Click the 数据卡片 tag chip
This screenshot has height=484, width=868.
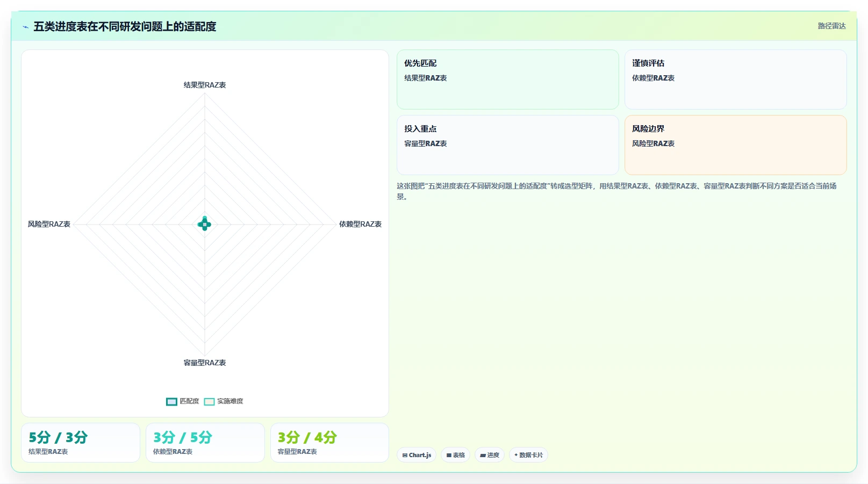(528, 455)
